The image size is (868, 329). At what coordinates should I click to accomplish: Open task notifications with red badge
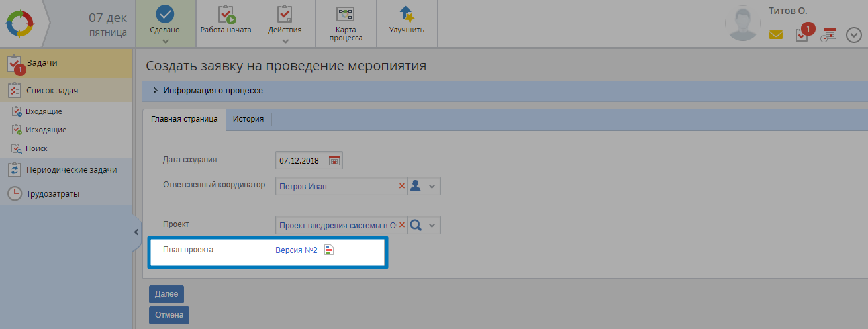point(802,34)
